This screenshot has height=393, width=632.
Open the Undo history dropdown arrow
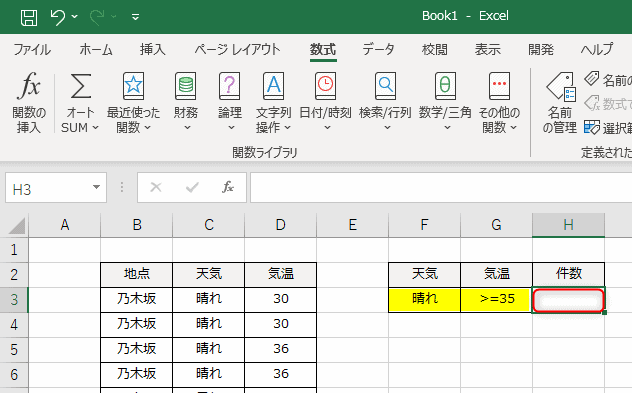click(x=75, y=17)
